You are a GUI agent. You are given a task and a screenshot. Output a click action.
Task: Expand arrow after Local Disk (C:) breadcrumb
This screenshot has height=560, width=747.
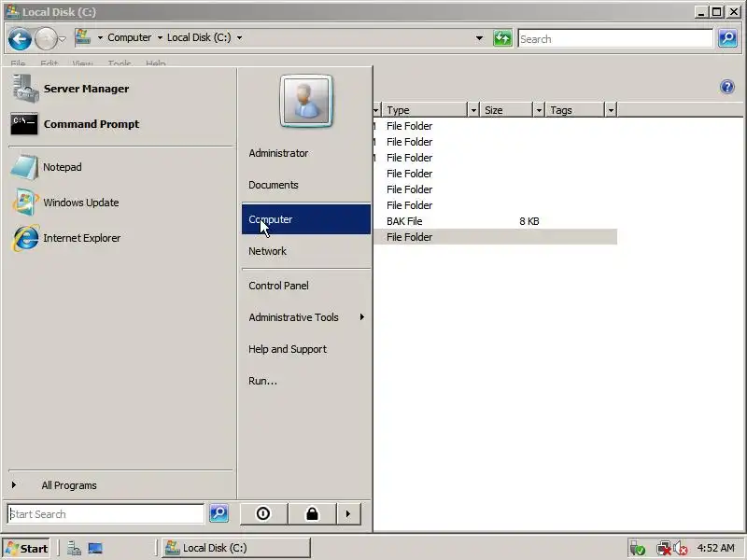239,37
